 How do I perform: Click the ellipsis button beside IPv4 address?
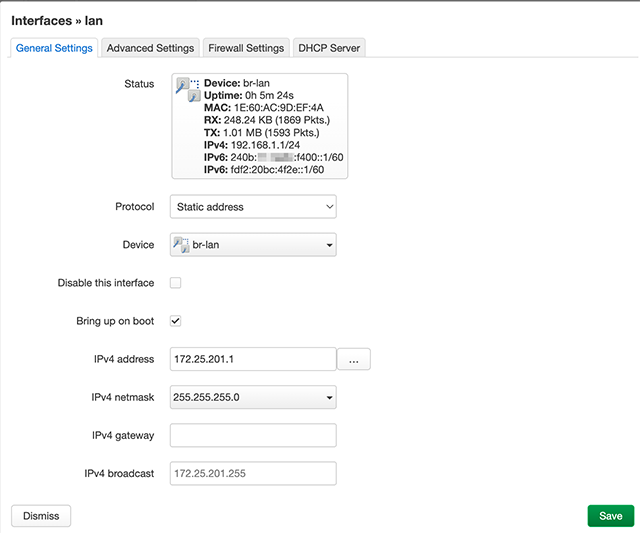354,359
